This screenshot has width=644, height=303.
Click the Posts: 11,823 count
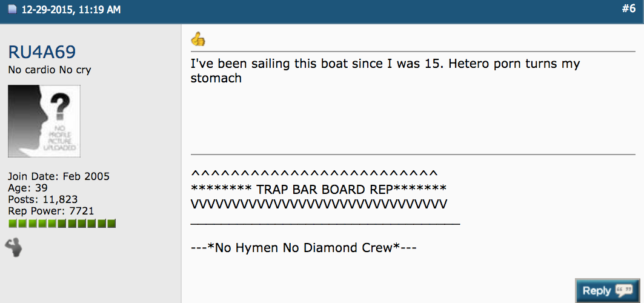43,199
